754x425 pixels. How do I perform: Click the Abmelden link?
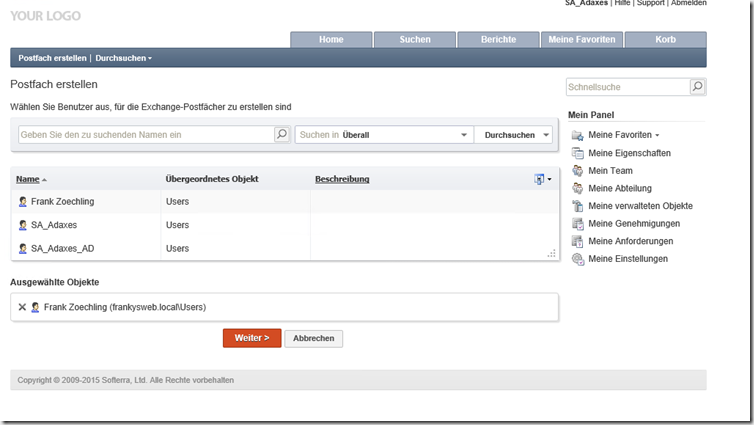tap(688, 4)
